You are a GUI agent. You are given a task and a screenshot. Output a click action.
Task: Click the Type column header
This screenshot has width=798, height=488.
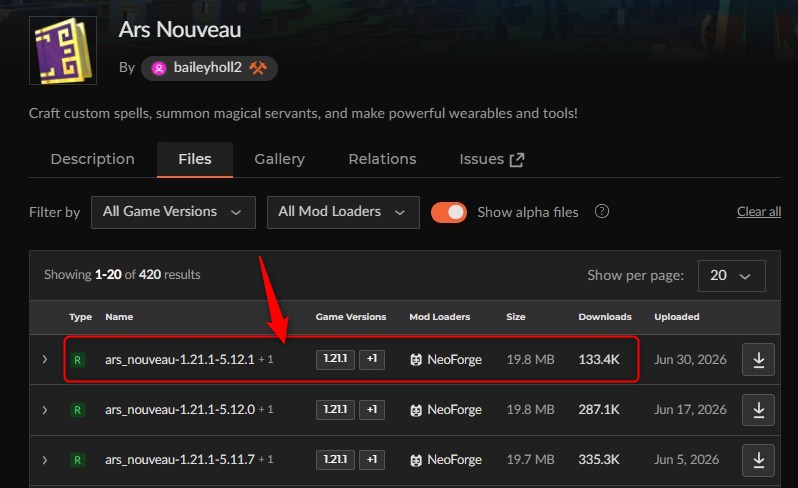[x=80, y=317]
